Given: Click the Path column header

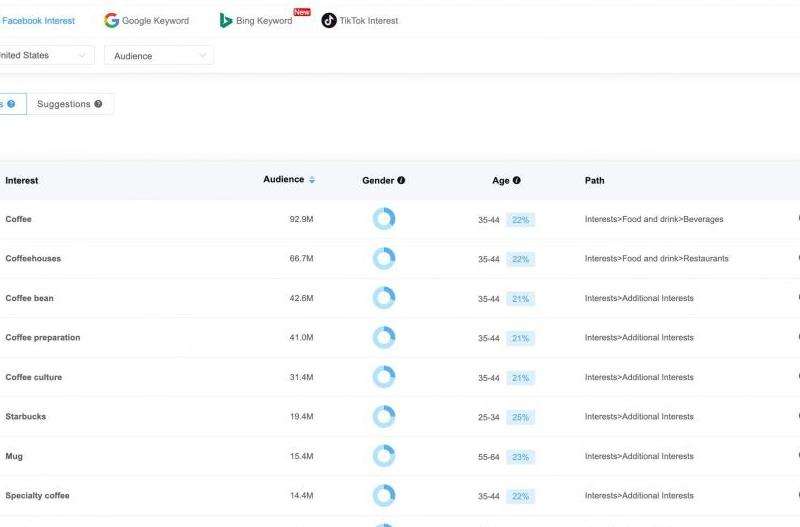Looking at the screenshot, I should [x=594, y=181].
